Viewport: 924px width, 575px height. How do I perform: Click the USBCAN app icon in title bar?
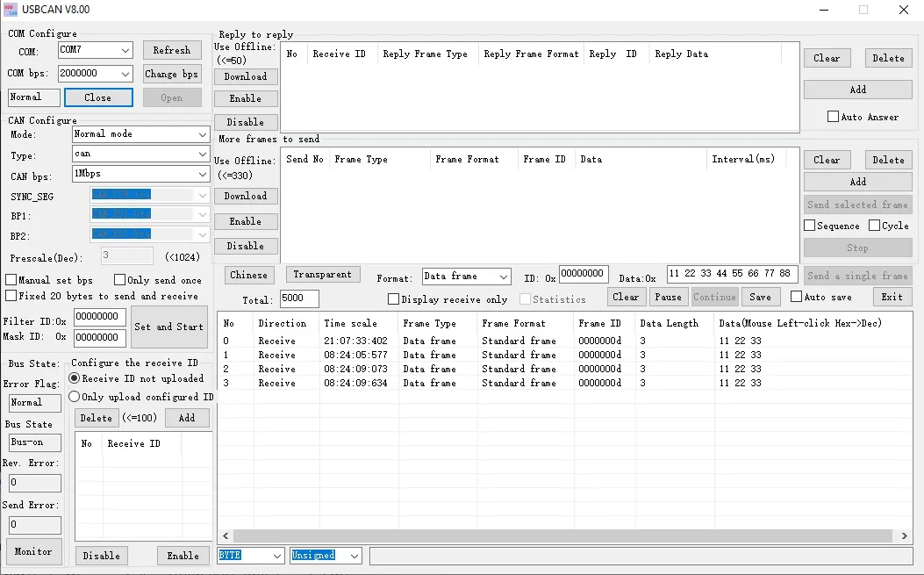click(x=10, y=10)
